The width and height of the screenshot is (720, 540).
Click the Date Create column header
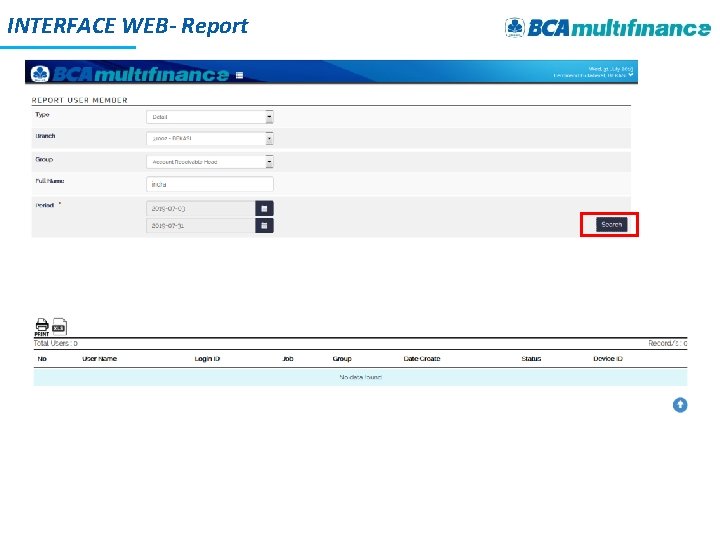click(x=422, y=359)
